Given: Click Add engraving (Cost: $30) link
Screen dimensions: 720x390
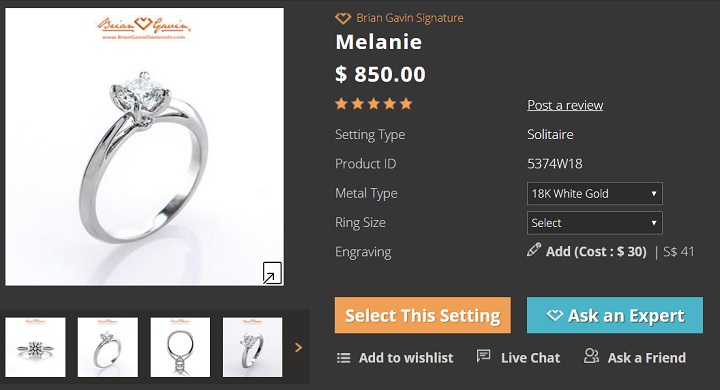Looking at the screenshot, I should point(596,252).
